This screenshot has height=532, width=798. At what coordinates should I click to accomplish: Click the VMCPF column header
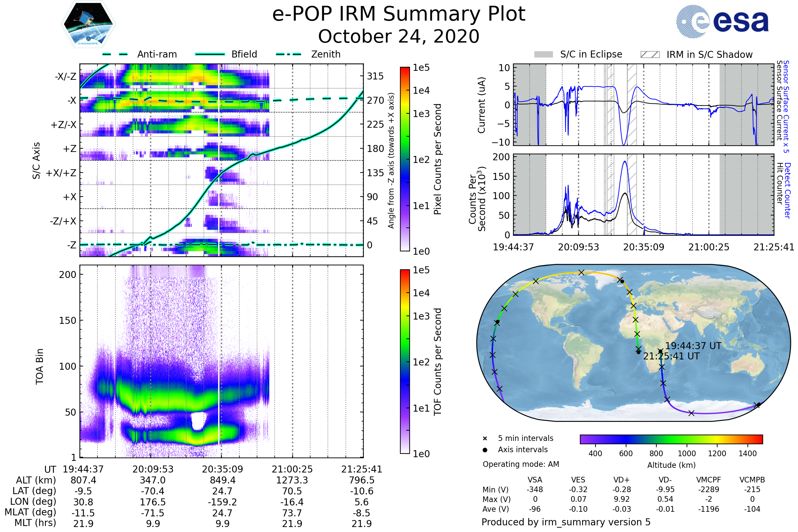click(x=709, y=480)
